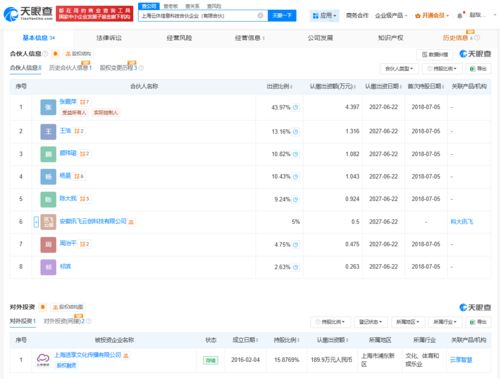Click the 数据纠错 button in partner section
Viewport: 500px width, 379px height.
click(x=435, y=54)
